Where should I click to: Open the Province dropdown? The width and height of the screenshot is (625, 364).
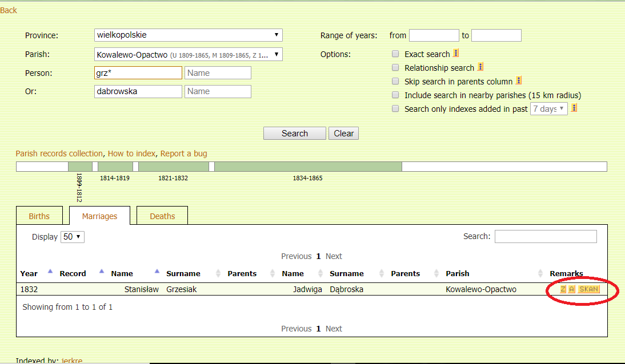click(189, 35)
